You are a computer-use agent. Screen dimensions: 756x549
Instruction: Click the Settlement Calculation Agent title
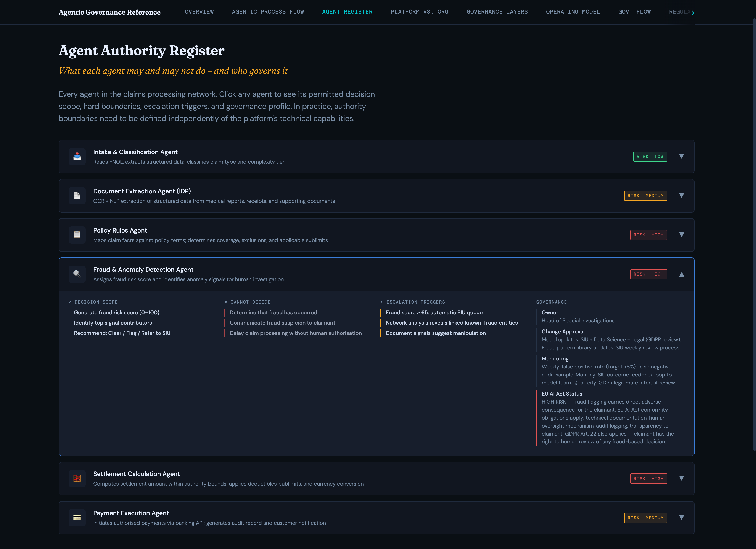(136, 474)
